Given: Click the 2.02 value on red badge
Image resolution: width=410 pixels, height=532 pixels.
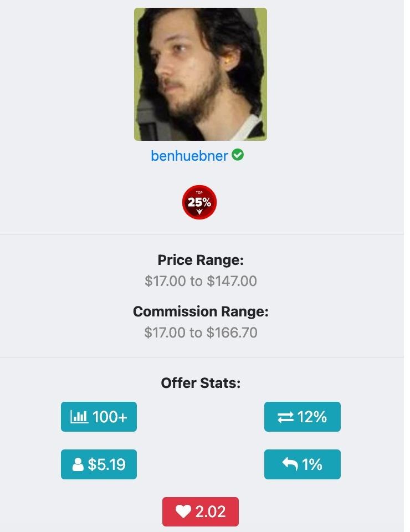Looking at the screenshot, I should point(211,512).
